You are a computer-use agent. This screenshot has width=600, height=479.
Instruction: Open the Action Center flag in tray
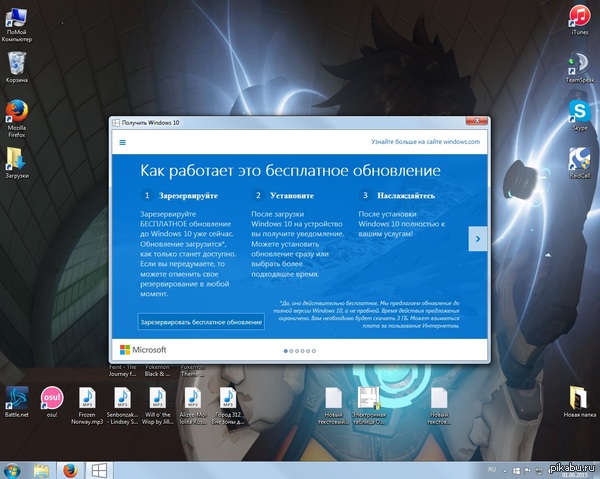tap(528, 470)
